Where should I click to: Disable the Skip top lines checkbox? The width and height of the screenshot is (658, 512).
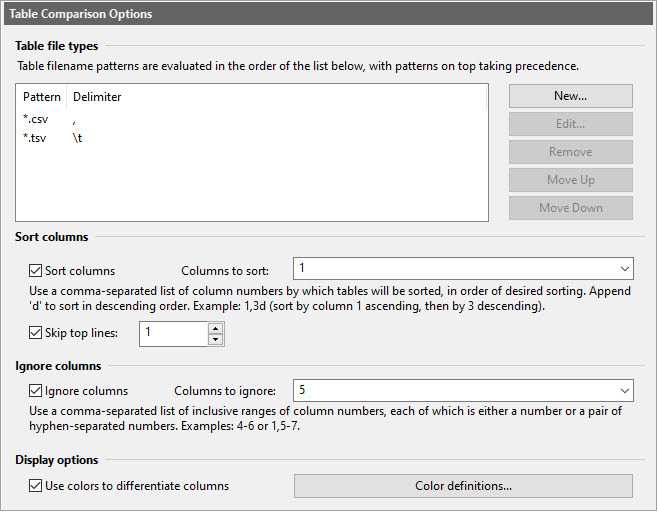tap(37, 332)
